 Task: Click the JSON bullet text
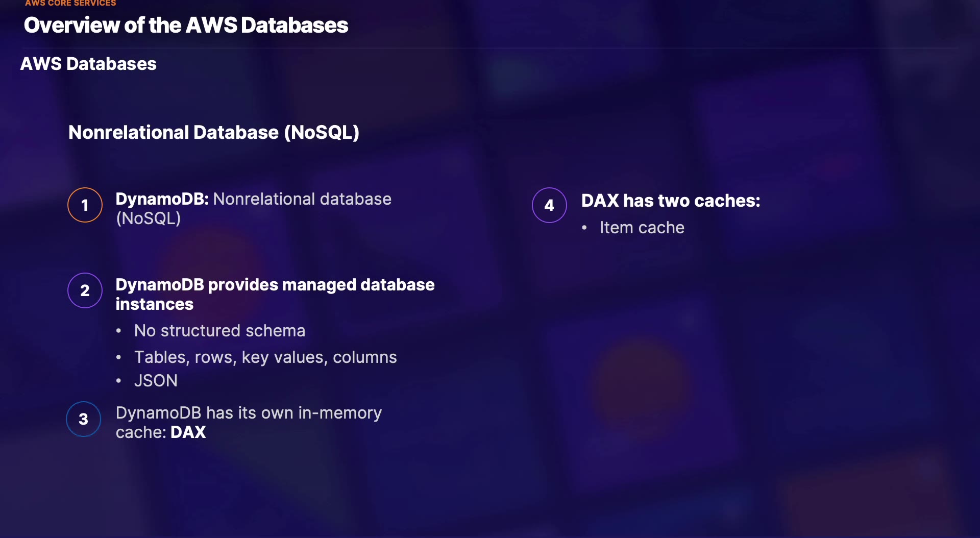pyautogui.click(x=156, y=381)
